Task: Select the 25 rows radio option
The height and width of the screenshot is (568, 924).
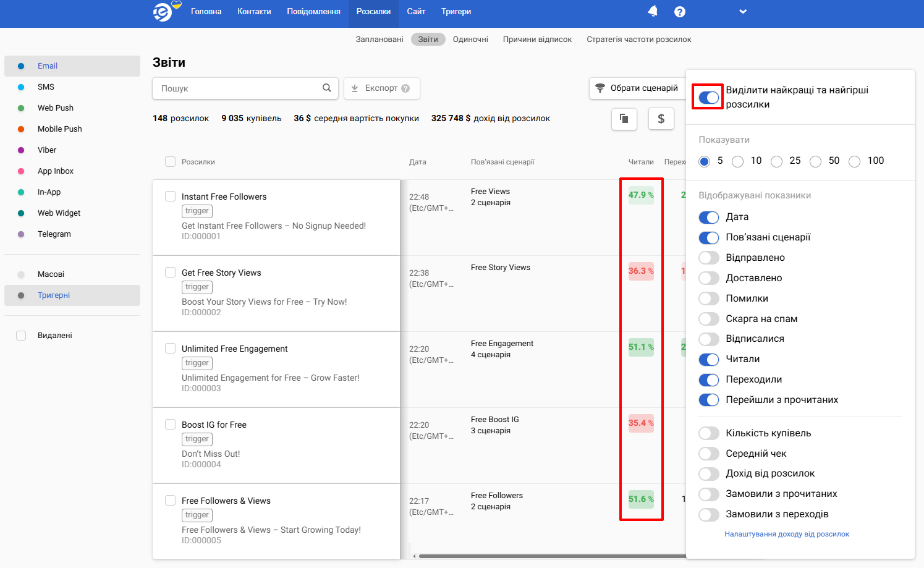Action: [x=777, y=161]
